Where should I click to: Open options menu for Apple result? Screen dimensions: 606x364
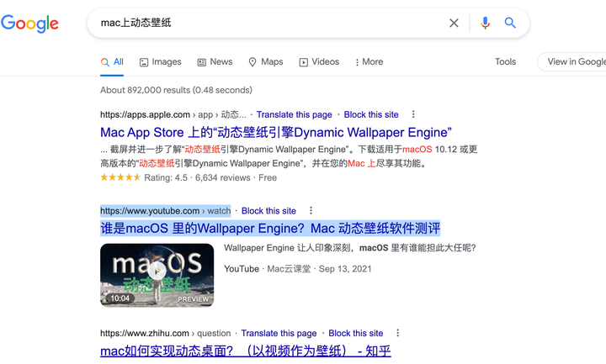pos(413,114)
